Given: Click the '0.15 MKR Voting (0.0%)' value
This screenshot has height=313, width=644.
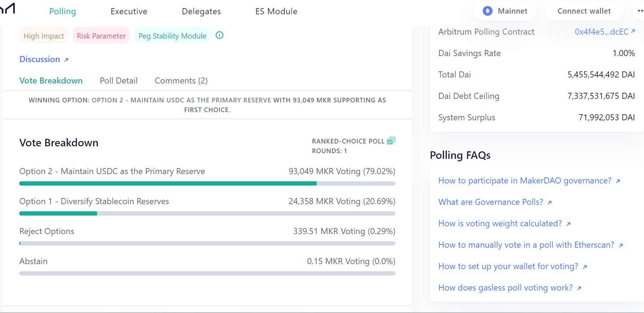Looking at the screenshot, I should point(351,261).
